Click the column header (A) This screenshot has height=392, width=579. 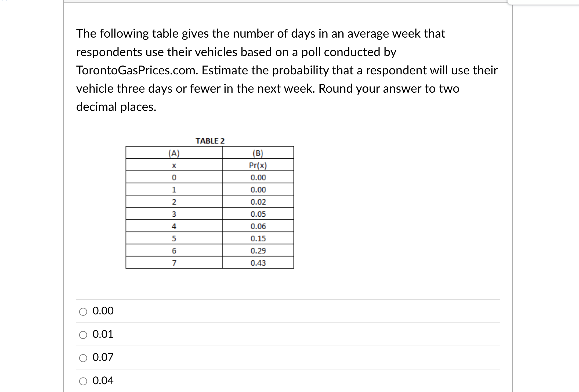coord(174,153)
